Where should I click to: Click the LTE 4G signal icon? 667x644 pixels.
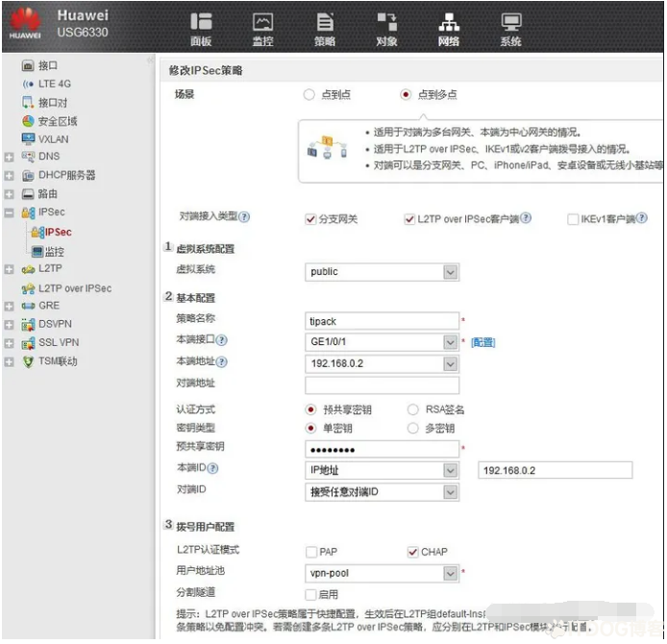[x=28, y=84]
